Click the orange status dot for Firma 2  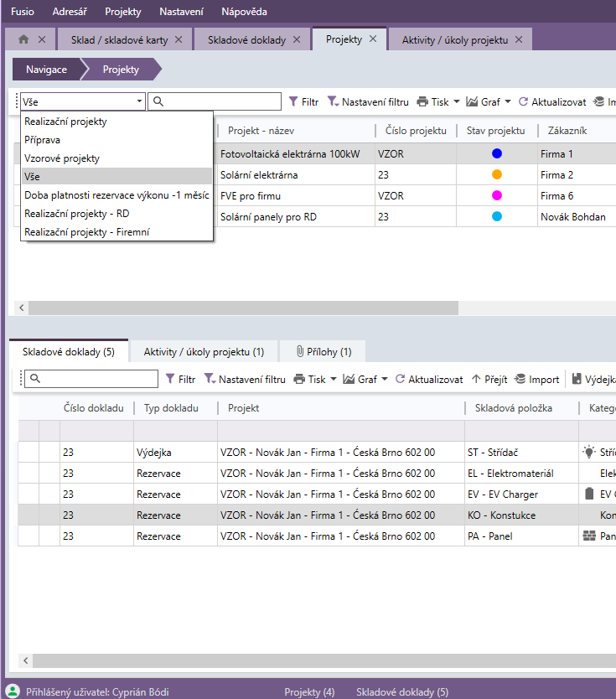pos(497,175)
